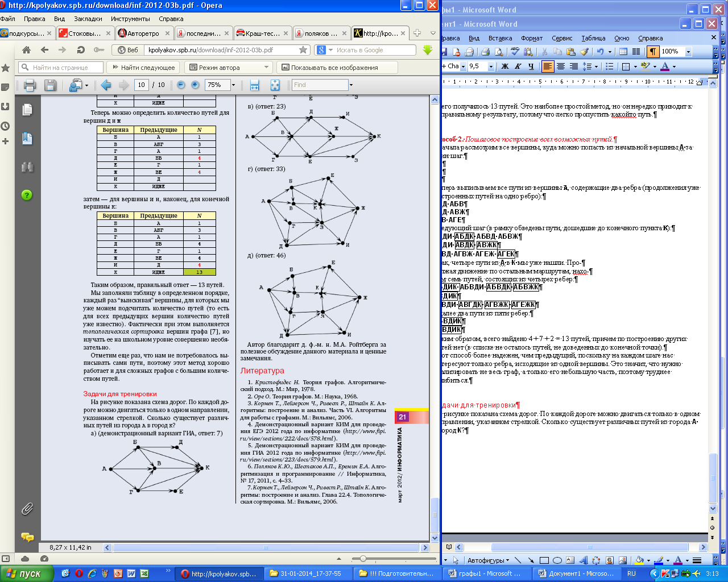Viewport: 728px width, 582px height.
Task: Open Word borders dropdown arrow
Action: click(634, 66)
